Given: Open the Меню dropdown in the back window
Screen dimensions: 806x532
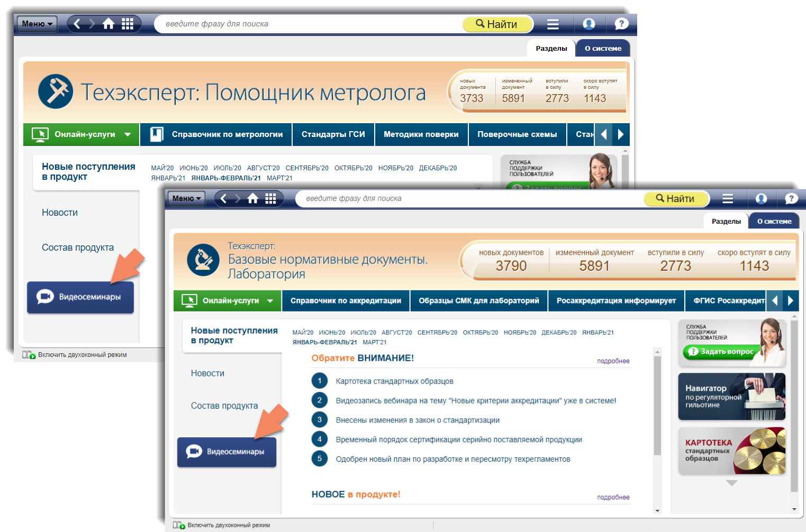Looking at the screenshot, I should 37,24.
